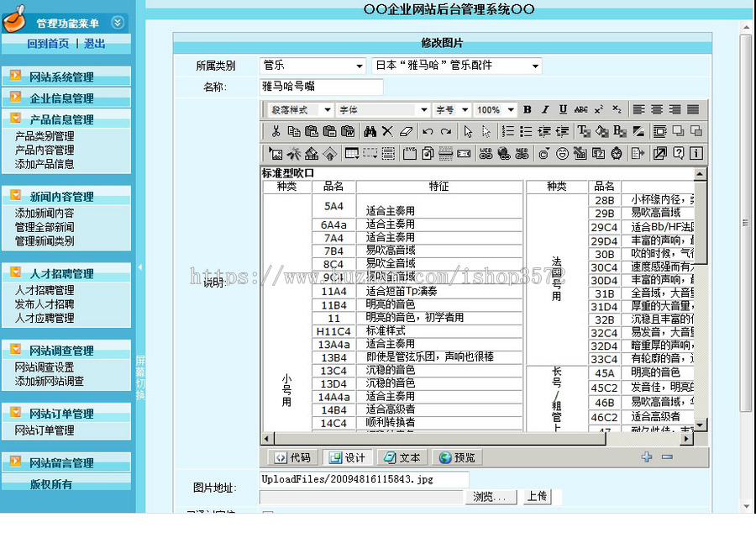Switch to 预览 preview tab
Screen dimensions: 756x549
pos(457,457)
